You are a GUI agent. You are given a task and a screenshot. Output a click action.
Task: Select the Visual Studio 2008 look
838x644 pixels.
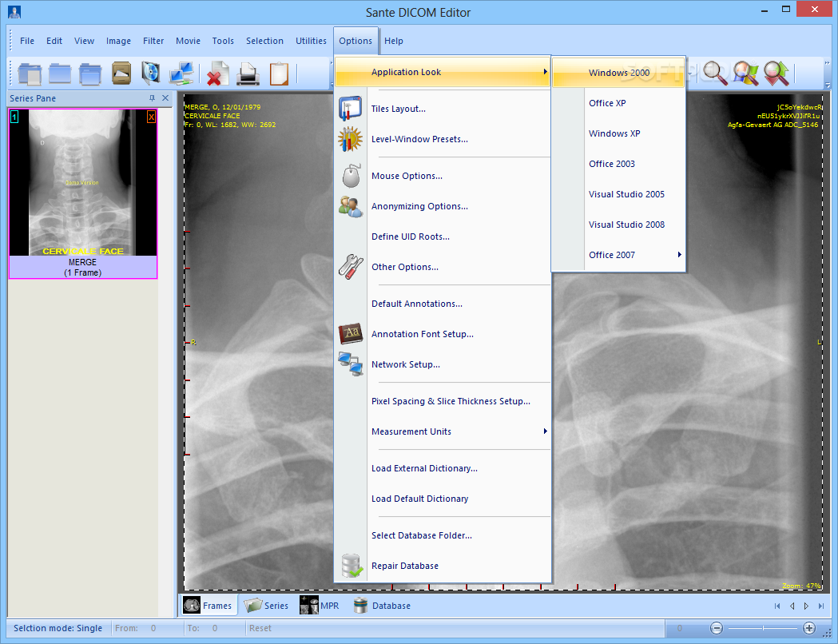click(x=618, y=225)
